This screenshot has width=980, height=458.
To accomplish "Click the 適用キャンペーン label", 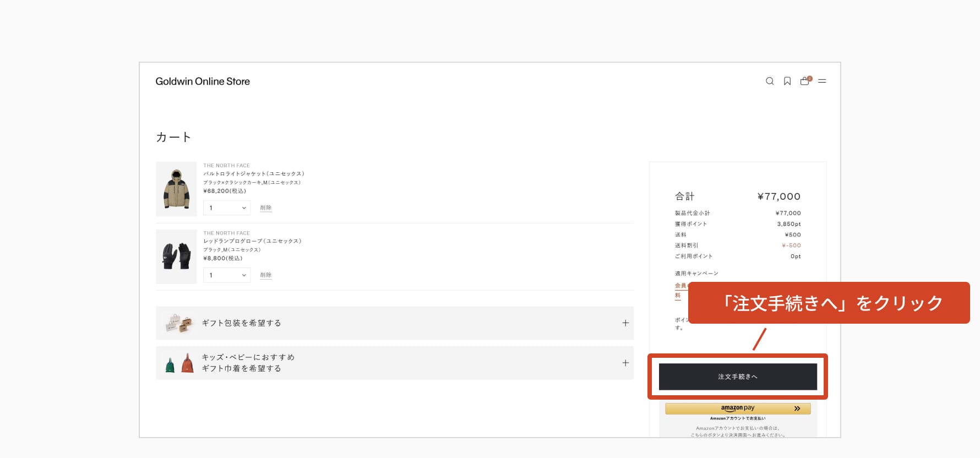I will (x=696, y=274).
